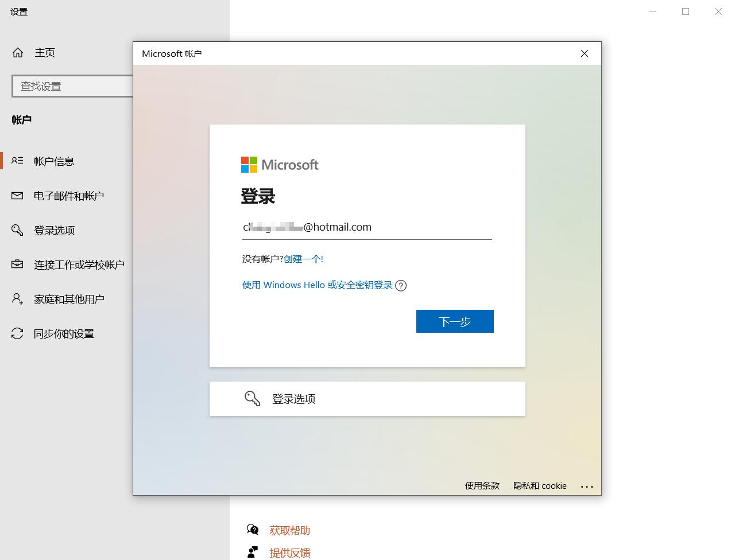Click the 使用条款 link

(482, 486)
